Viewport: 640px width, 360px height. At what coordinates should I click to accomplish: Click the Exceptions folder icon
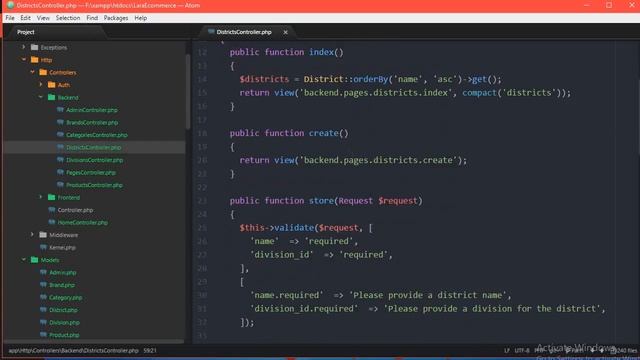[x=35, y=47]
